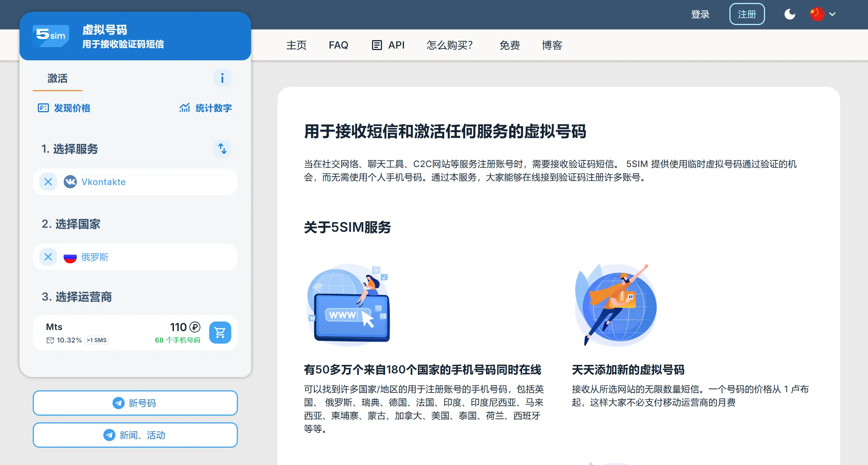
Task: Open 统计数字 statistics view
Action: tap(206, 108)
